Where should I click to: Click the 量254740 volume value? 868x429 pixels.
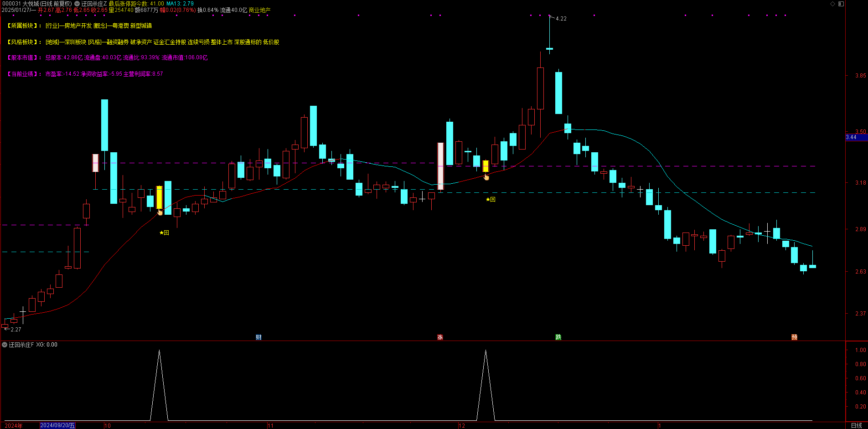click(121, 10)
